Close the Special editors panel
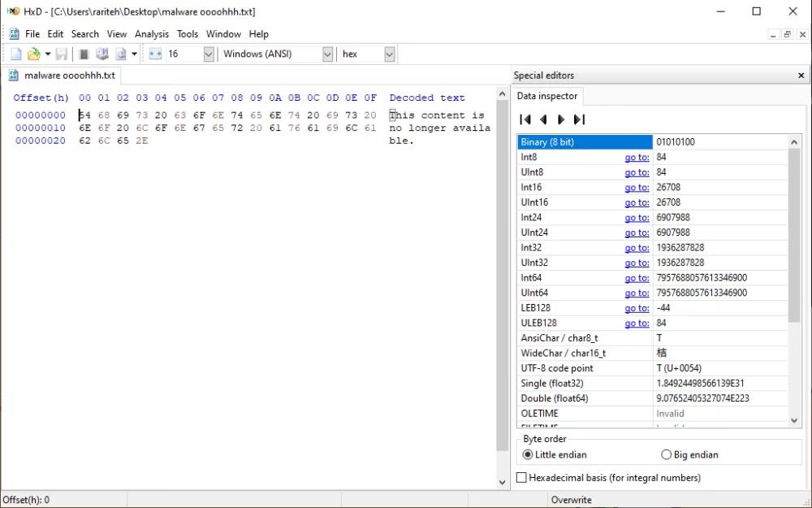The image size is (812, 508). [801, 76]
